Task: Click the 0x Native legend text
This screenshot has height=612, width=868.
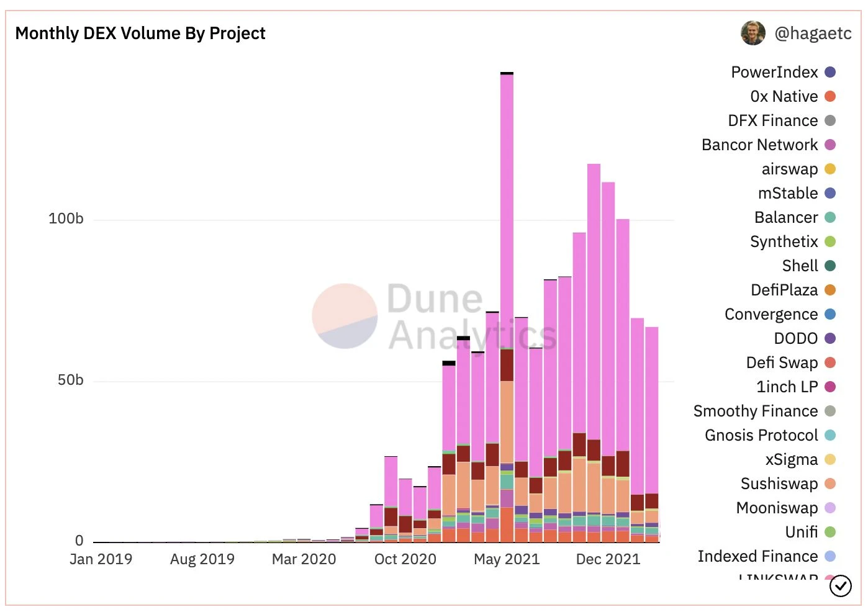Action: (784, 97)
